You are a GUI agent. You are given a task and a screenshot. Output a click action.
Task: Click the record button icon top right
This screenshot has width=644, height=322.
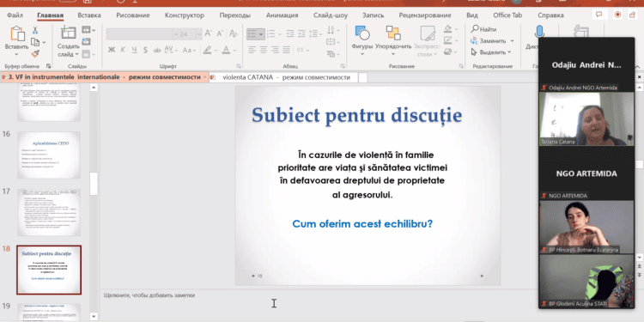pos(617,15)
